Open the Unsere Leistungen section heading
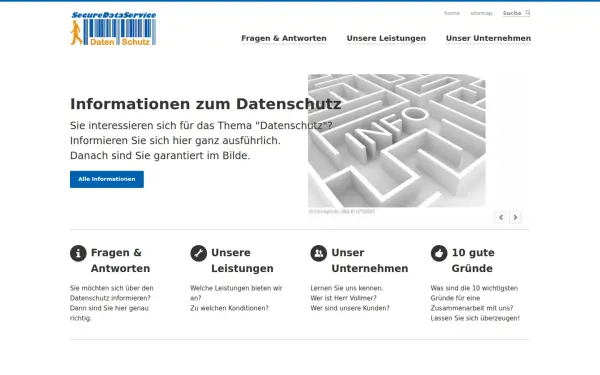This screenshot has width=600, height=375. (x=242, y=261)
